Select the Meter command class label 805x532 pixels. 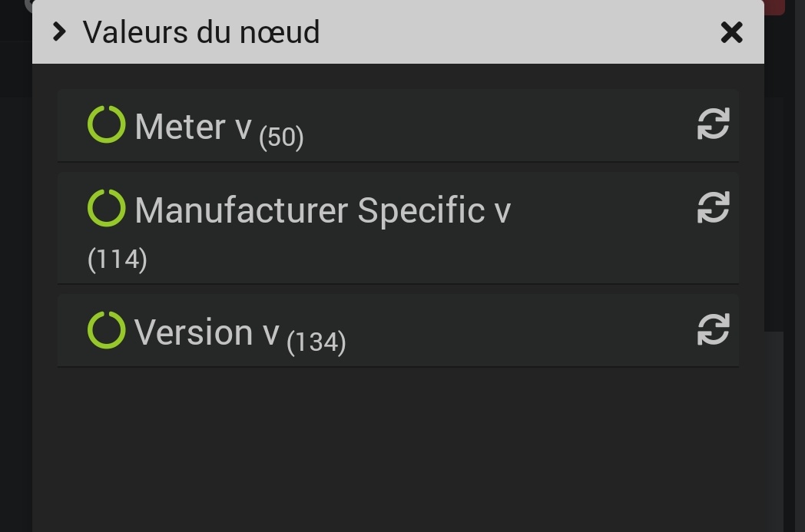(x=181, y=127)
